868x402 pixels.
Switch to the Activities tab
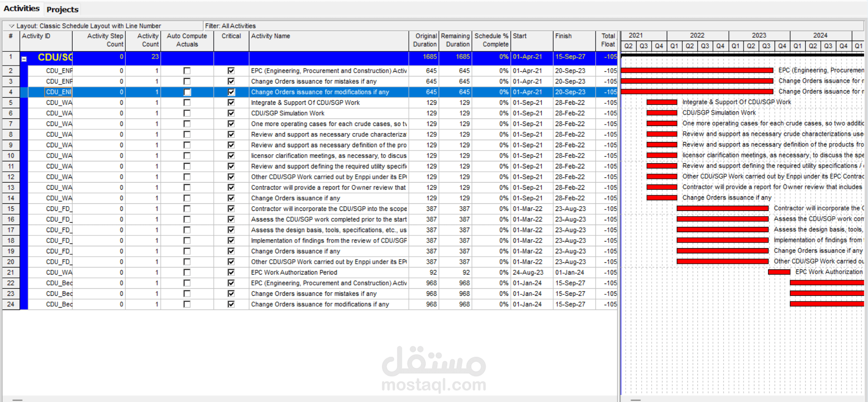[x=22, y=8]
